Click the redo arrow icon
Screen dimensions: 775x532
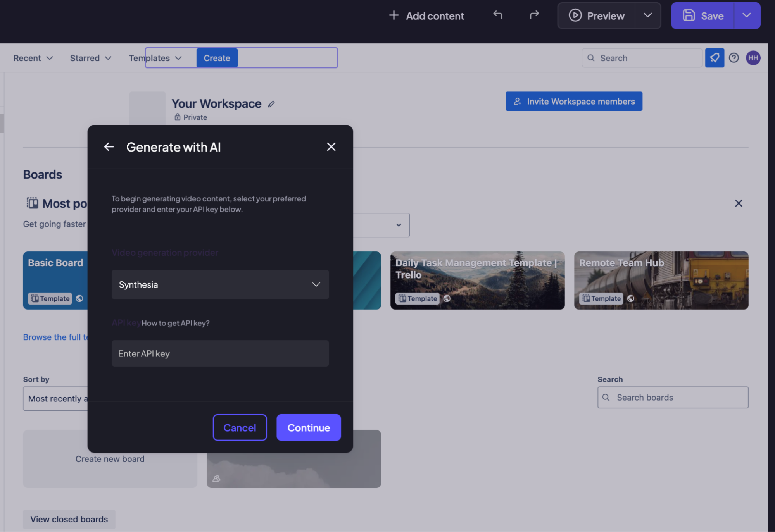534,15
